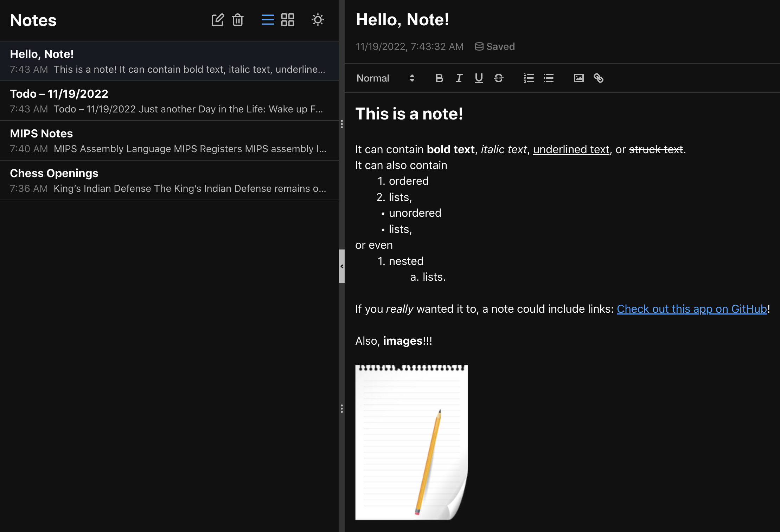Viewport: 780px width, 532px height.
Task: Click the Saved status indicator
Action: click(x=495, y=46)
